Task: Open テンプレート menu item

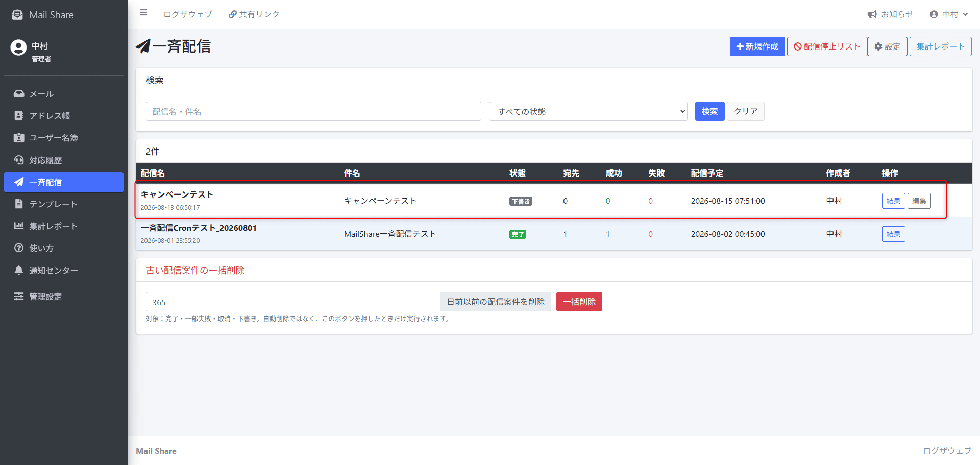Action: click(64, 204)
